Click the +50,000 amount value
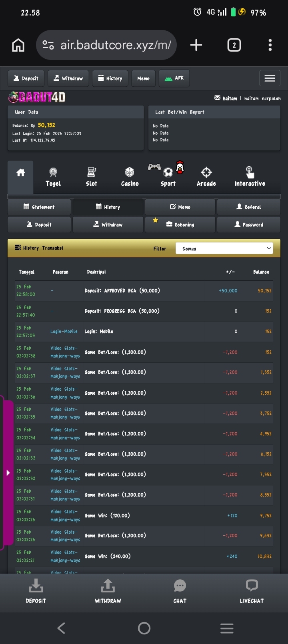Image resolution: width=288 pixels, height=644 pixels. [228, 291]
